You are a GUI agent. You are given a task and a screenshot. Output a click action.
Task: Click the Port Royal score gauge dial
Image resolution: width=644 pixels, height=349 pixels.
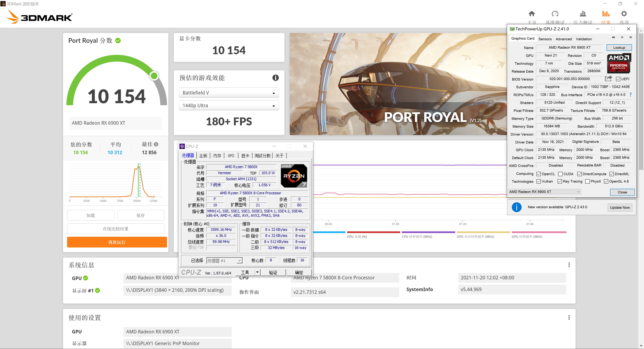(154, 76)
